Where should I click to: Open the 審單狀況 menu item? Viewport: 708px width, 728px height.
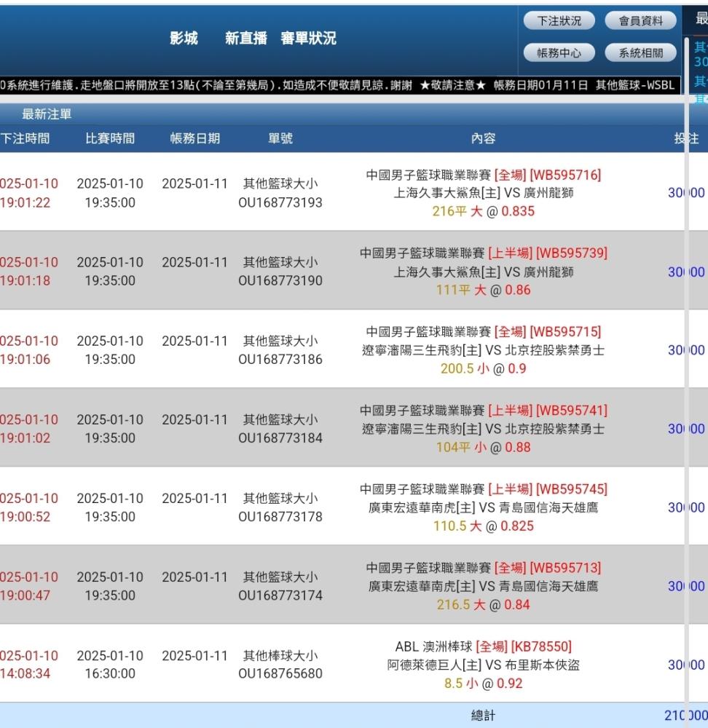pos(308,39)
